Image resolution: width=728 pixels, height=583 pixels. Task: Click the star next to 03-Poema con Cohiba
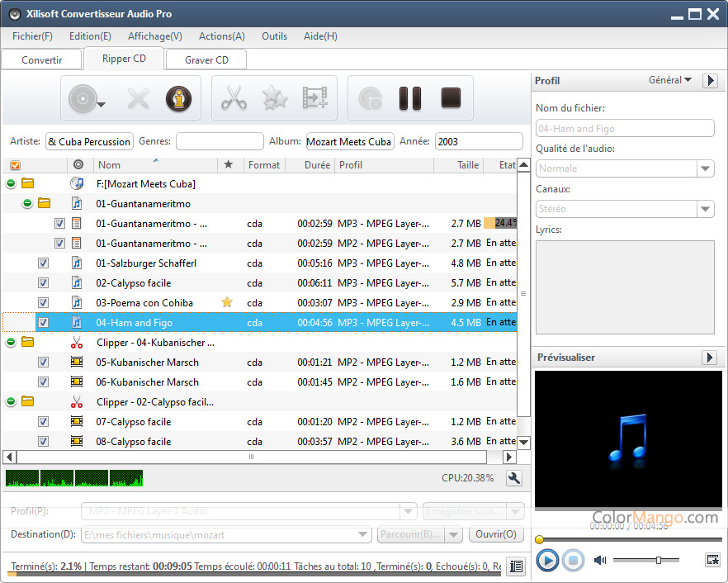click(x=227, y=302)
